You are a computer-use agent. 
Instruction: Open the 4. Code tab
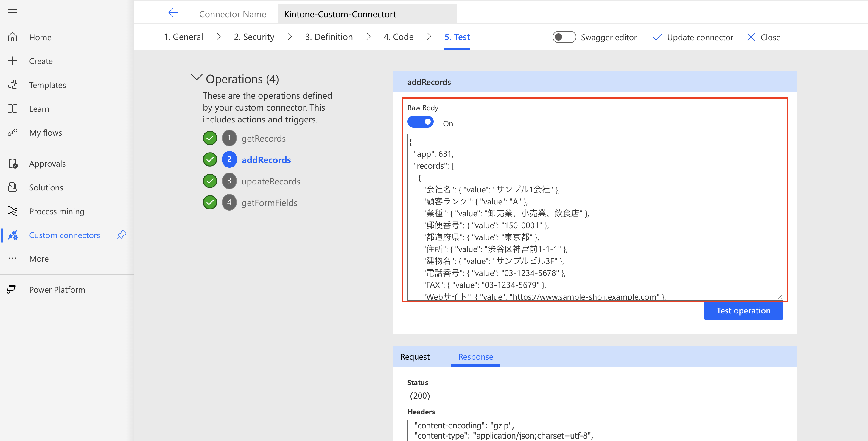pyautogui.click(x=398, y=37)
